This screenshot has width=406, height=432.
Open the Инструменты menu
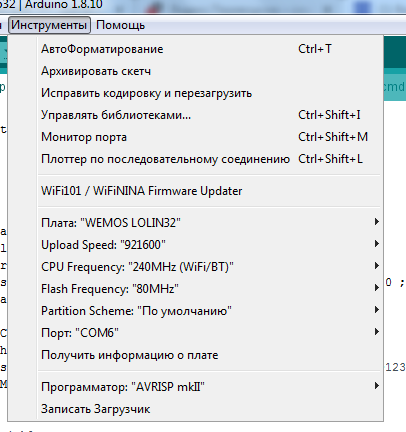click(49, 25)
